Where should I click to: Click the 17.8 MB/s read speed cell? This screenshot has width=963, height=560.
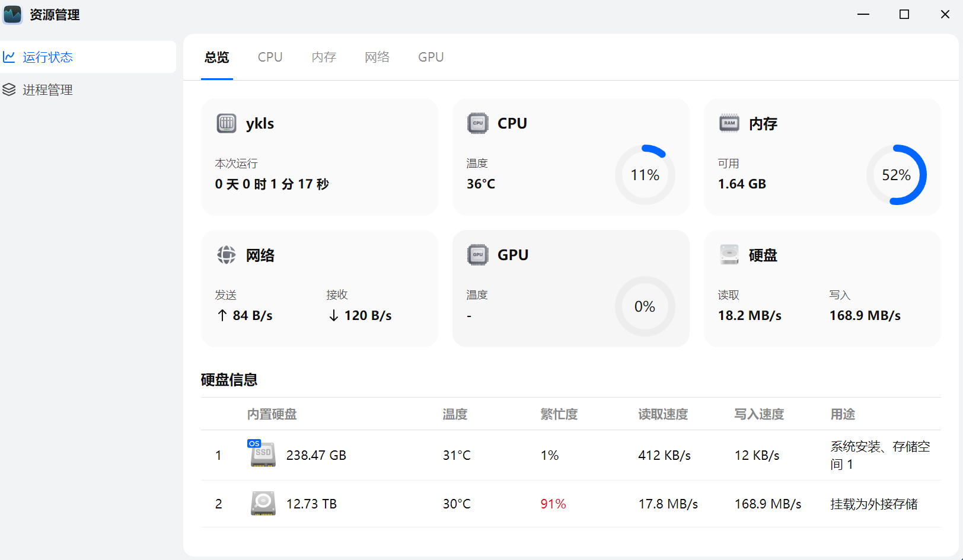[x=668, y=504]
